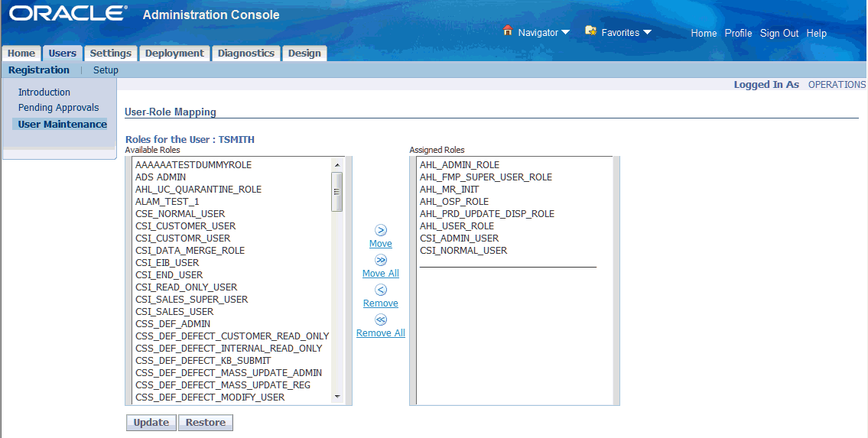The image size is (868, 438).
Task: Click the Move All link
Action: tap(381, 274)
